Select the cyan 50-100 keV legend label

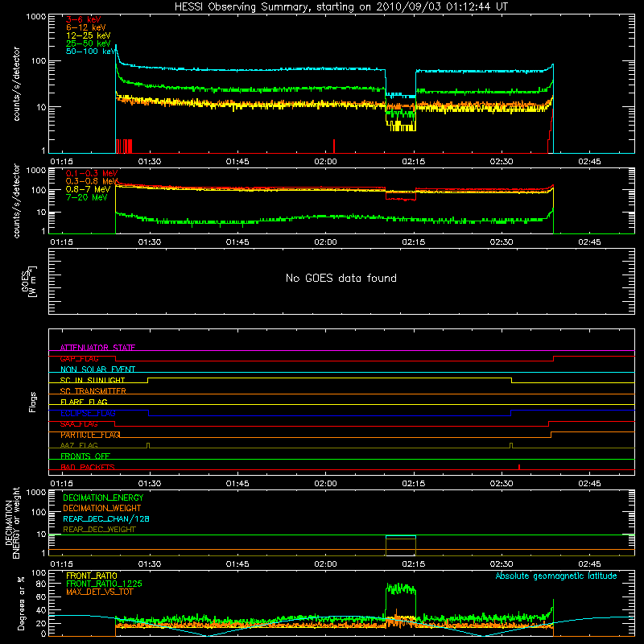coord(91,52)
